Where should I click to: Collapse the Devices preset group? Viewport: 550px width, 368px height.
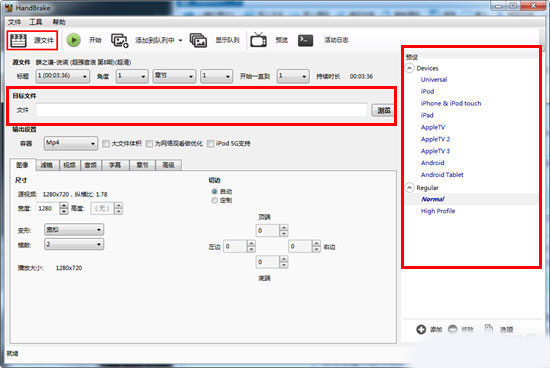coord(409,68)
